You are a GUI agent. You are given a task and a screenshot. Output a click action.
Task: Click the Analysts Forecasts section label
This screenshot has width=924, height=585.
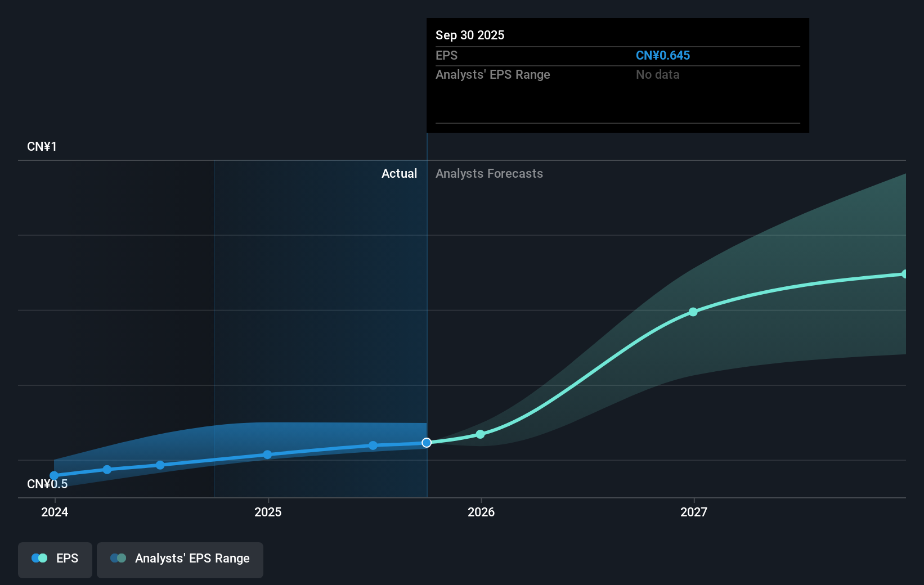click(x=490, y=174)
